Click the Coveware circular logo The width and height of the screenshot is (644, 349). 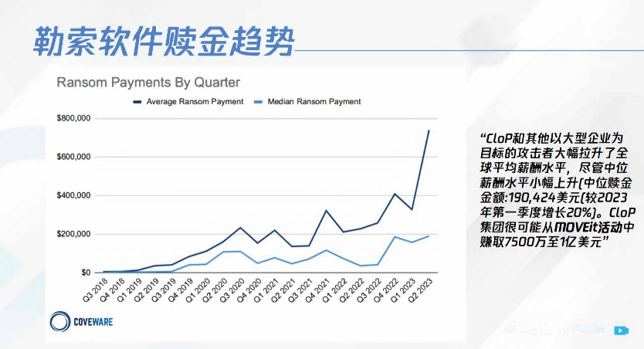point(59,323)
